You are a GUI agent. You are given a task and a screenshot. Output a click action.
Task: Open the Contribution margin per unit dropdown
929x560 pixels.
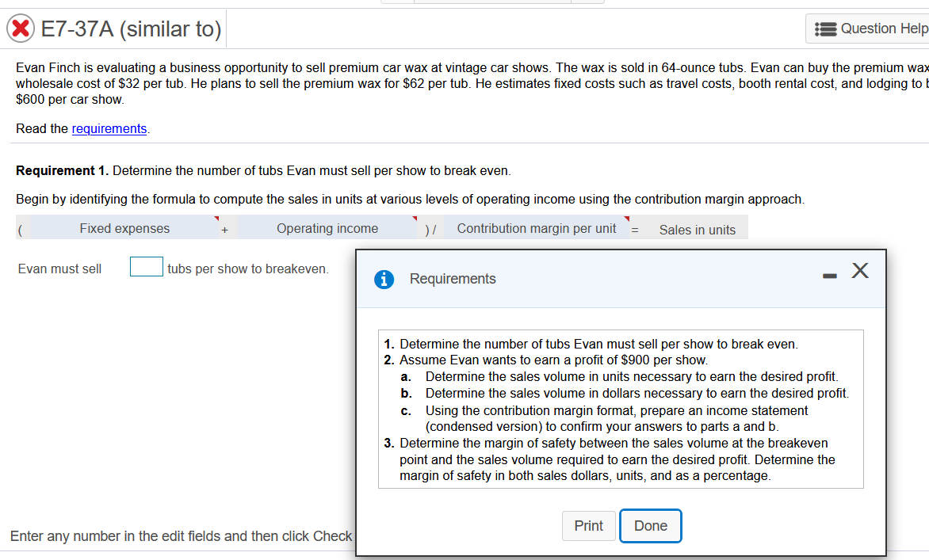pos(537,228)
